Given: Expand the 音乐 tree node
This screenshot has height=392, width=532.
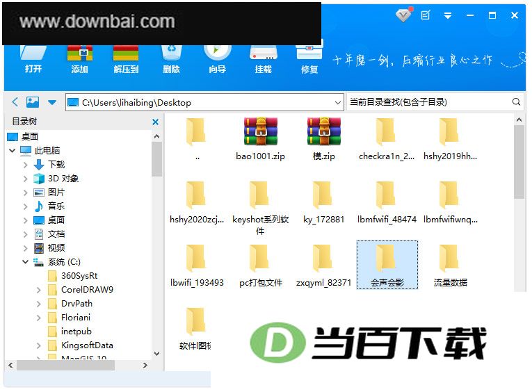Looking at the screenshot, I should click(26, 206).
